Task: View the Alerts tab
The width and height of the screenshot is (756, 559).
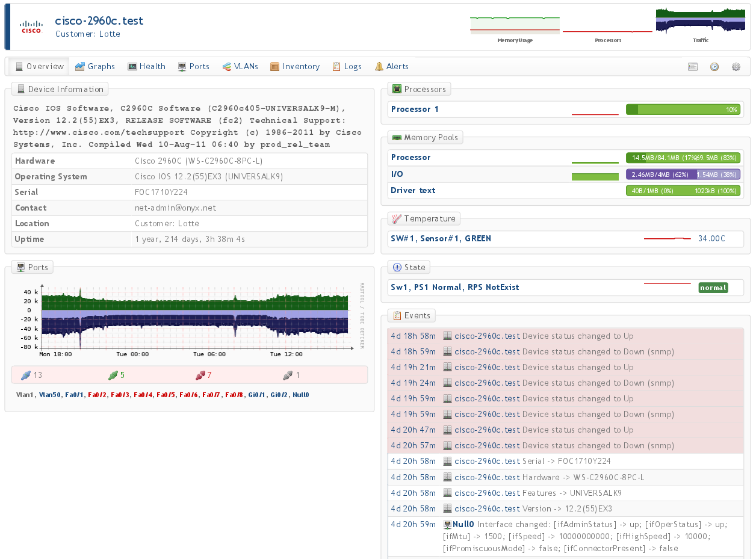Action: coord(392,67)
